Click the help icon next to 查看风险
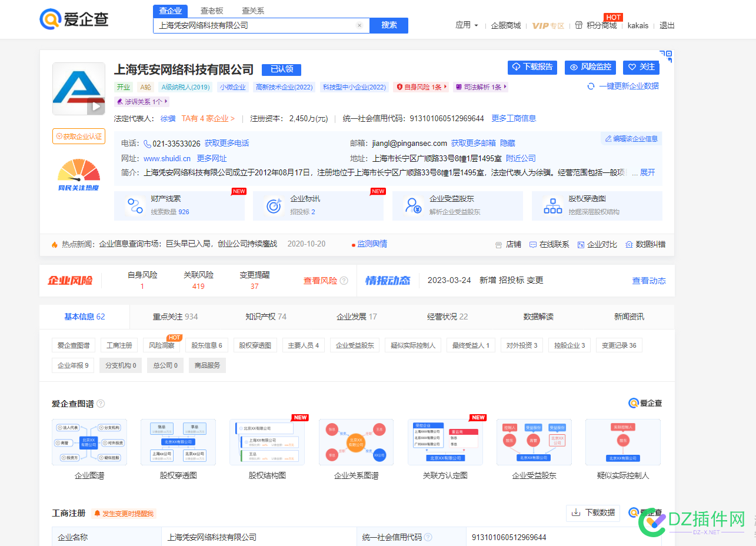756x546 pixels. point(344,281)
